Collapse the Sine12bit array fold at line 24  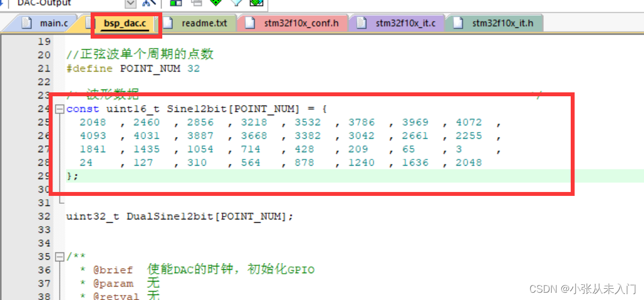59,109
